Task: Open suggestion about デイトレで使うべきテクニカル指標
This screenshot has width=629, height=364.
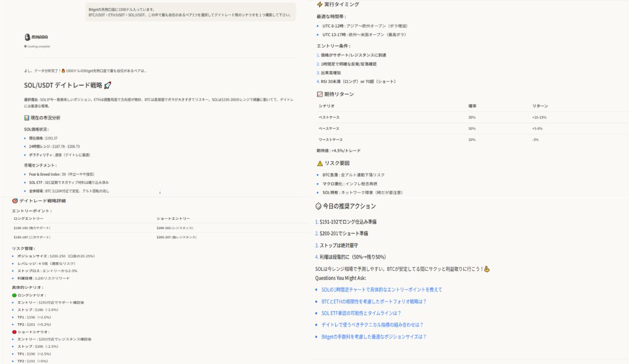Action: tap(372, 325)
